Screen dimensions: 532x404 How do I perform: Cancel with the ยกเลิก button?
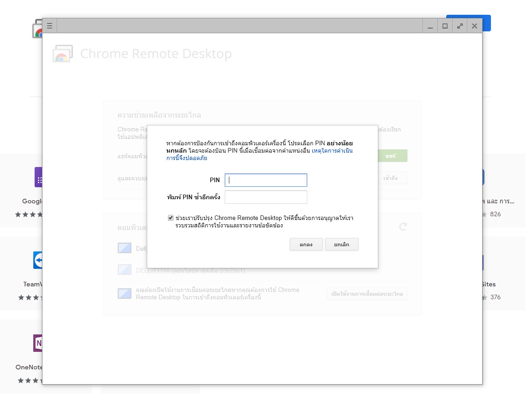[341, 244]
